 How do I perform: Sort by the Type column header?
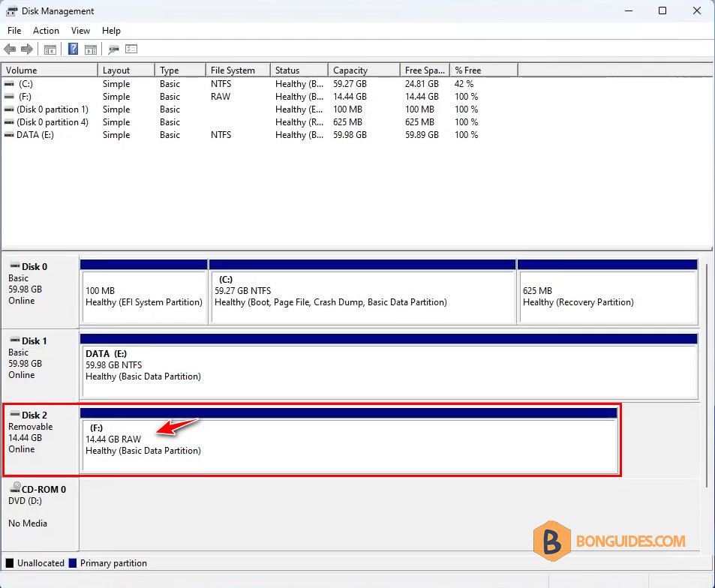[181, 70]
